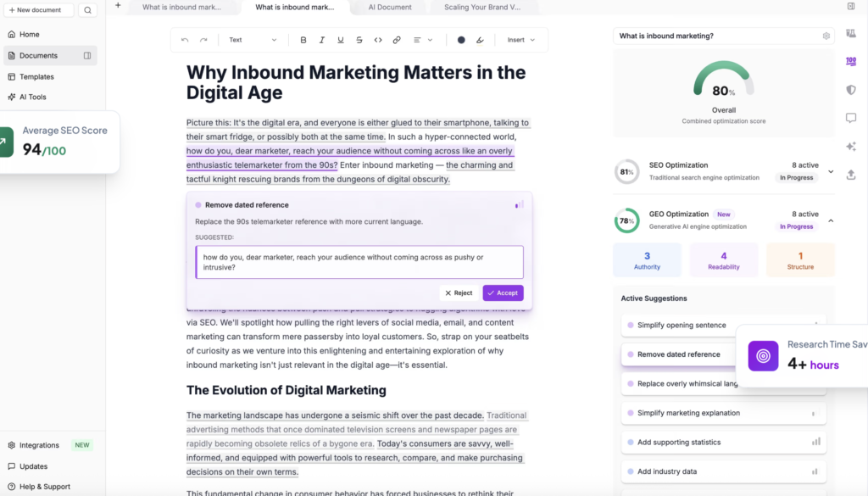Open the research flask icon panel
868x496 pixels.
tap(851, 35)
